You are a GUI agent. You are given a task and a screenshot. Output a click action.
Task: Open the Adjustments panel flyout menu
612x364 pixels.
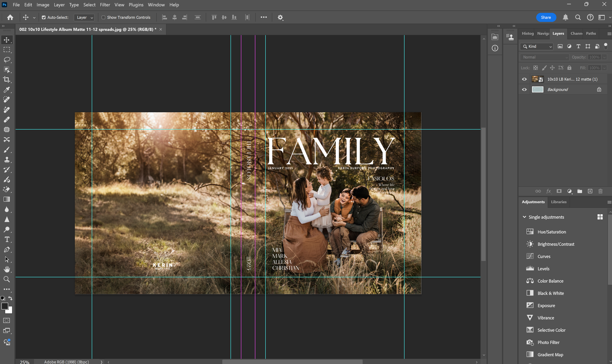pos(609,202)
